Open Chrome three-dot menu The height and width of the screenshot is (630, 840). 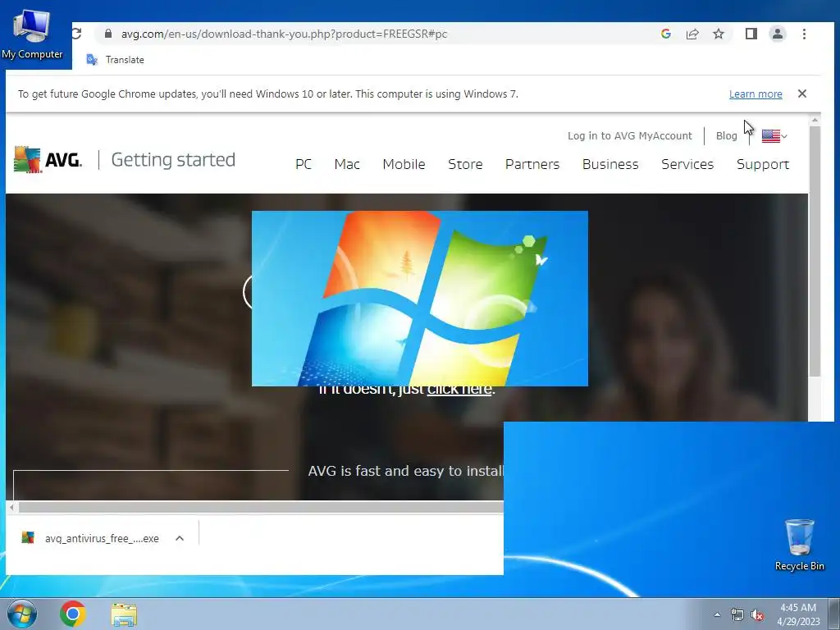[804, 34]
